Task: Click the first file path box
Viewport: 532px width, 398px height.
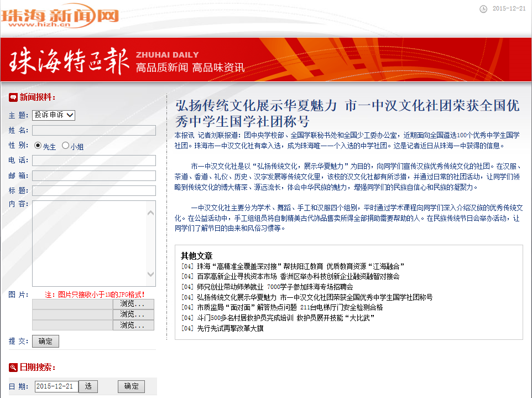Action: point(72,304)
